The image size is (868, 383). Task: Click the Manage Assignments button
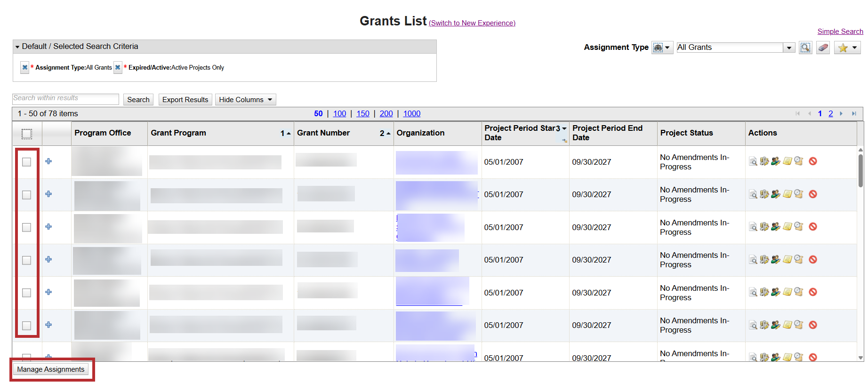point(51,369)
